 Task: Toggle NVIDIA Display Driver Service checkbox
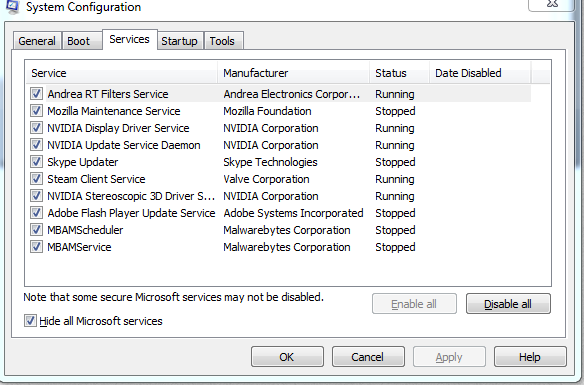tap(36, 128)
